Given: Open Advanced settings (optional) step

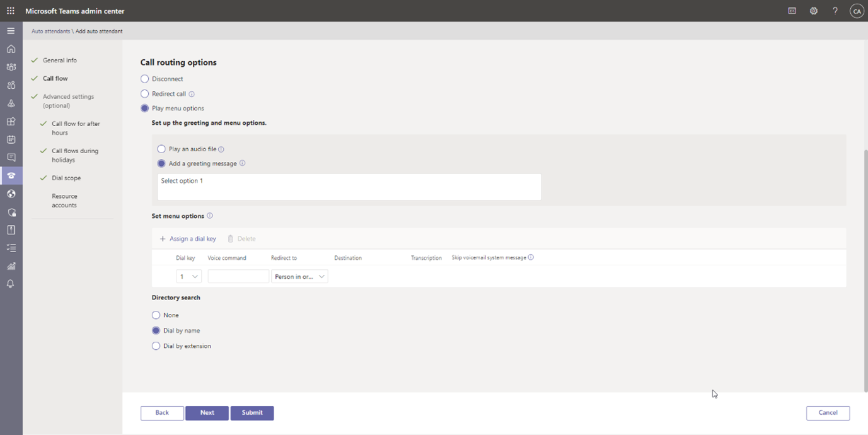Looking at the screenshot, I should 68,101.
